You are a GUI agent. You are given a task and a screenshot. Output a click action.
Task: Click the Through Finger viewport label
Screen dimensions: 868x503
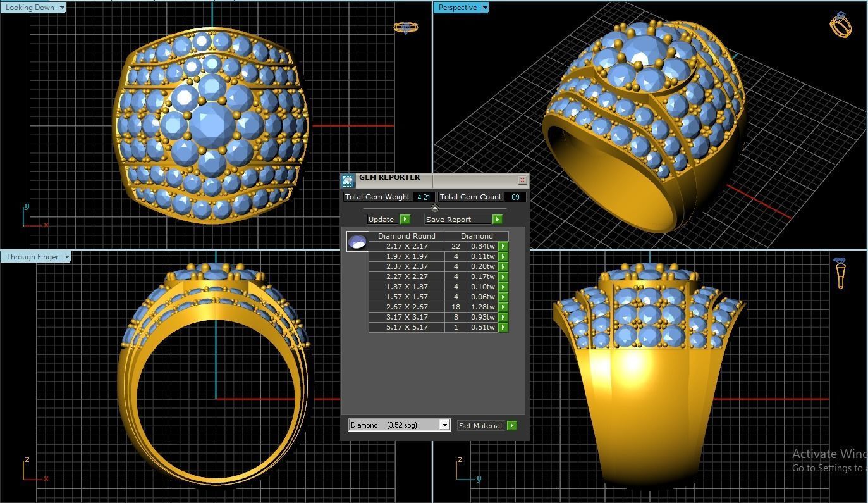(x=32, y=257)
